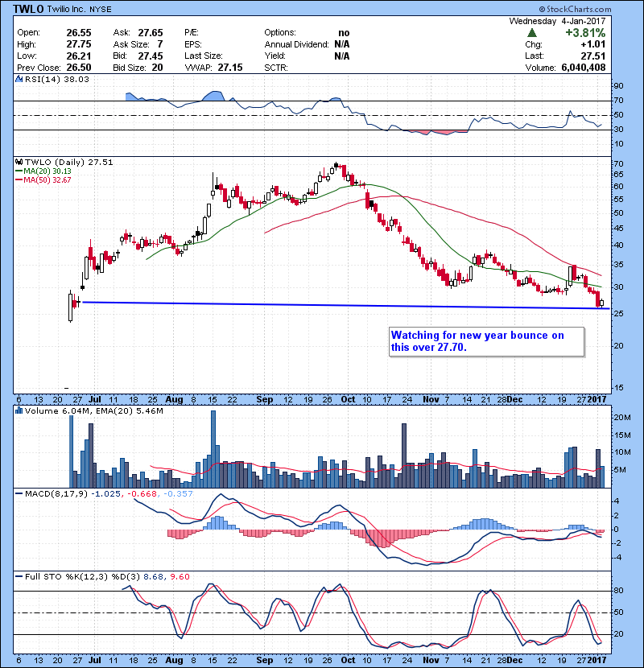The image size is (644, 668).
Task: Click the red MA(50) 32.67 legend entry
Action: 43,179
